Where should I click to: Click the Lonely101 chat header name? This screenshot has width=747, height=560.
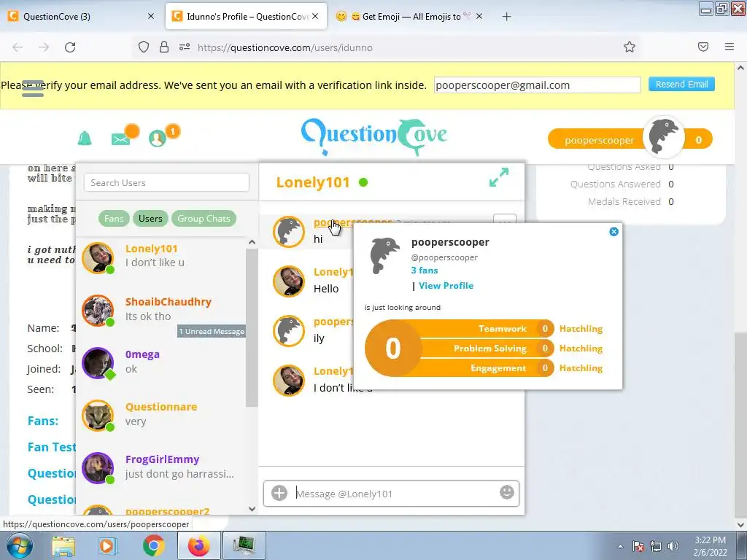(313, 182)
